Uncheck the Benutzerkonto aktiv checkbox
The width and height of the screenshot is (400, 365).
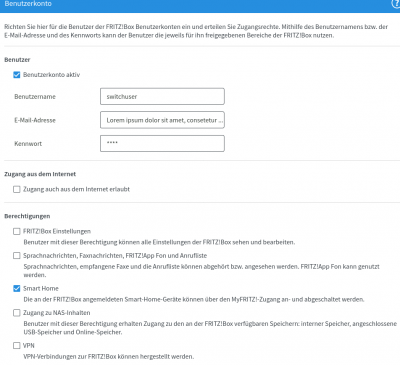[17, 75]
